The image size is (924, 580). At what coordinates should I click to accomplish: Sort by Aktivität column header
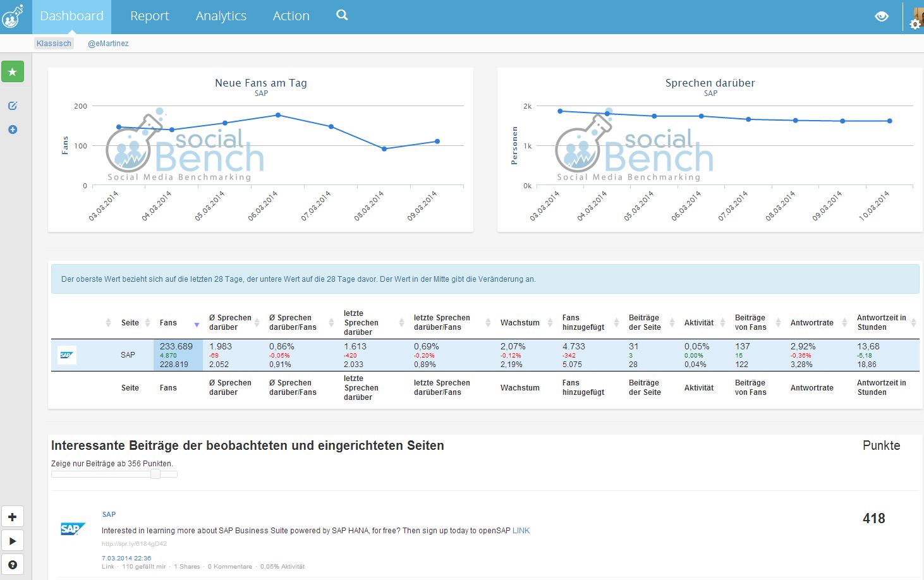[699, 323]
